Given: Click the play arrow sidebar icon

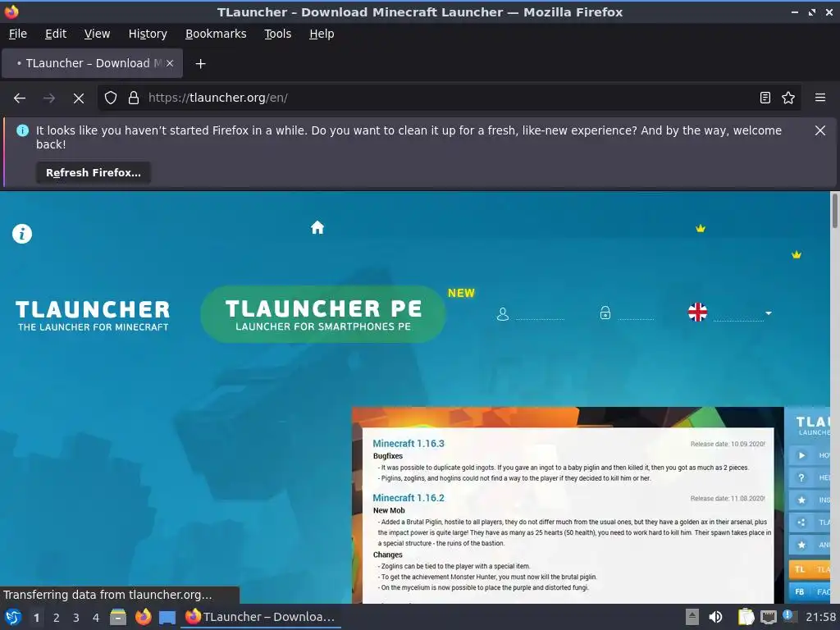Looking at the screenshot, I should [x=801, y=456].
